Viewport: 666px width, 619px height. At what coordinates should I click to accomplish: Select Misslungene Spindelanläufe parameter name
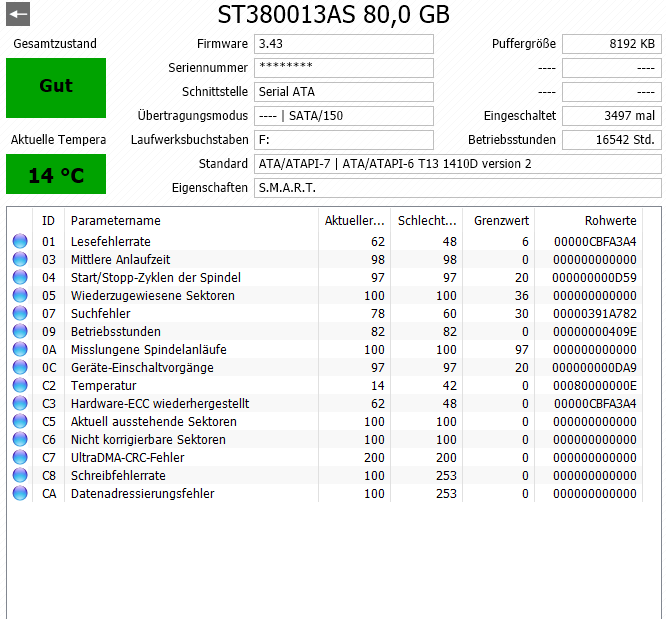(x=149, y=349)
